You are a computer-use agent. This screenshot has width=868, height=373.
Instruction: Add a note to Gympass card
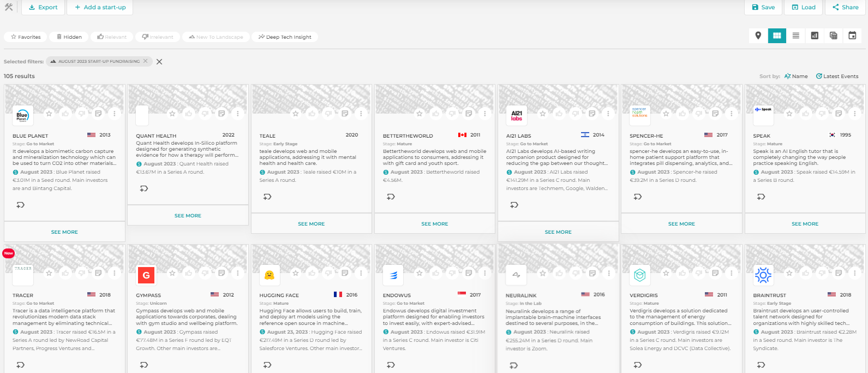pyautogui.click(x=222, y=273)
